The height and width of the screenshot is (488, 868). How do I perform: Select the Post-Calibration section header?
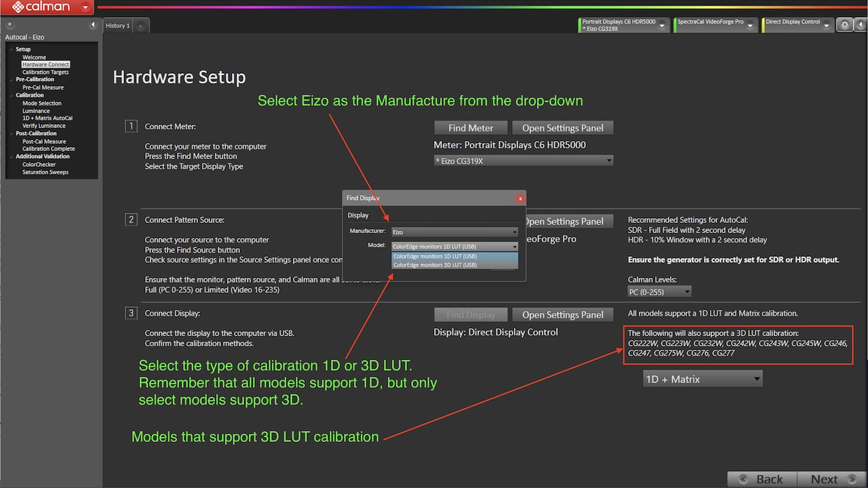[x=36, y=134]
